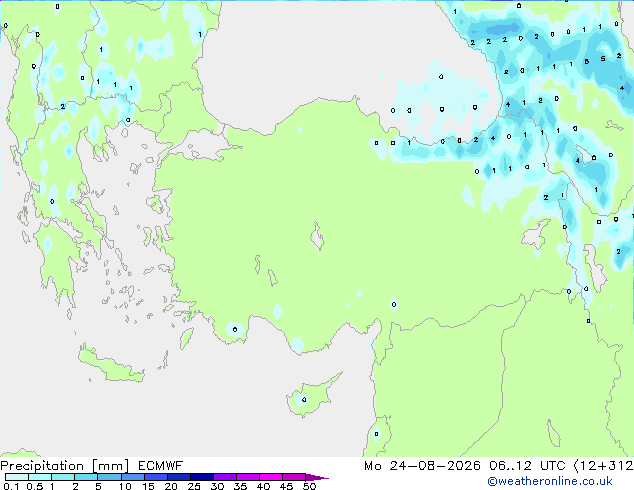
Task: Choose the purple 30 to 35 mm swatch
Action: pyautogui.click(x=225, y=477)
